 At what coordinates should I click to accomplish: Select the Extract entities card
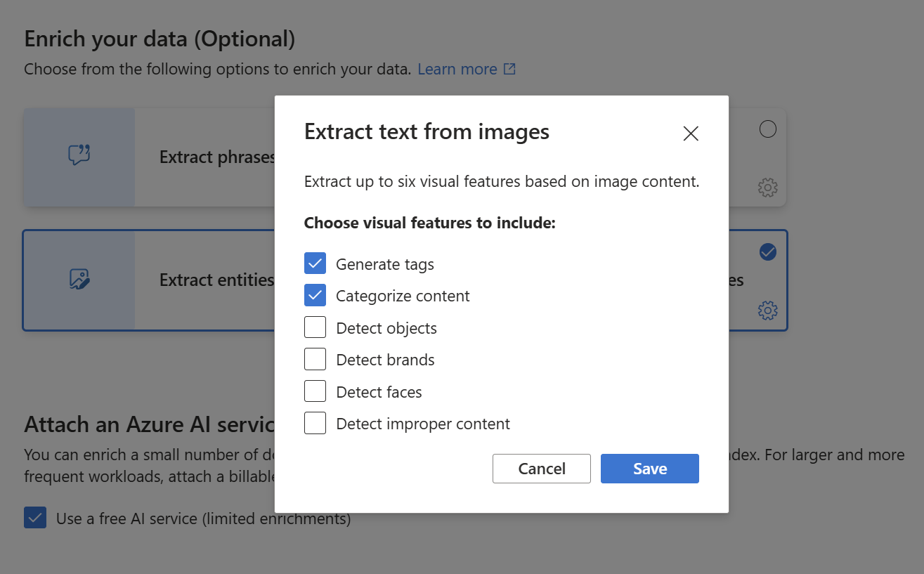pos(211,280)
